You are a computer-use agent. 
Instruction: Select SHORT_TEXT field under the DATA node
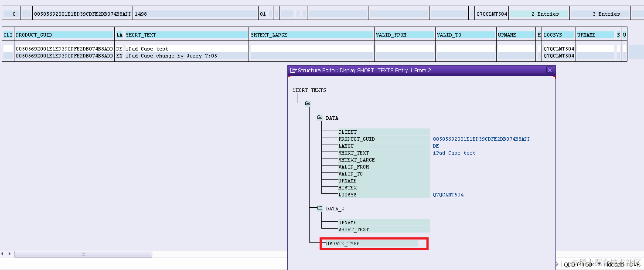pos(384,153)
